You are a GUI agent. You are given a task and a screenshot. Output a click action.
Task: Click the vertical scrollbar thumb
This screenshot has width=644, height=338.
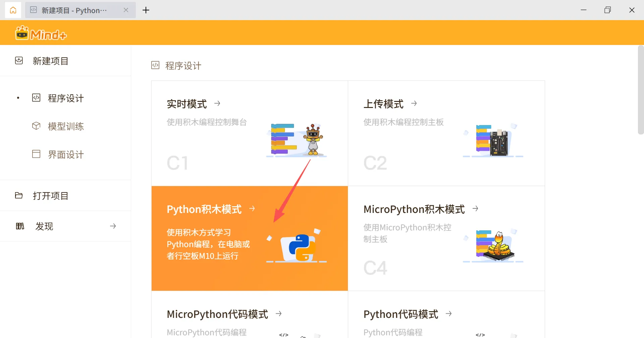pyautogui.click(x=640, y=91)
